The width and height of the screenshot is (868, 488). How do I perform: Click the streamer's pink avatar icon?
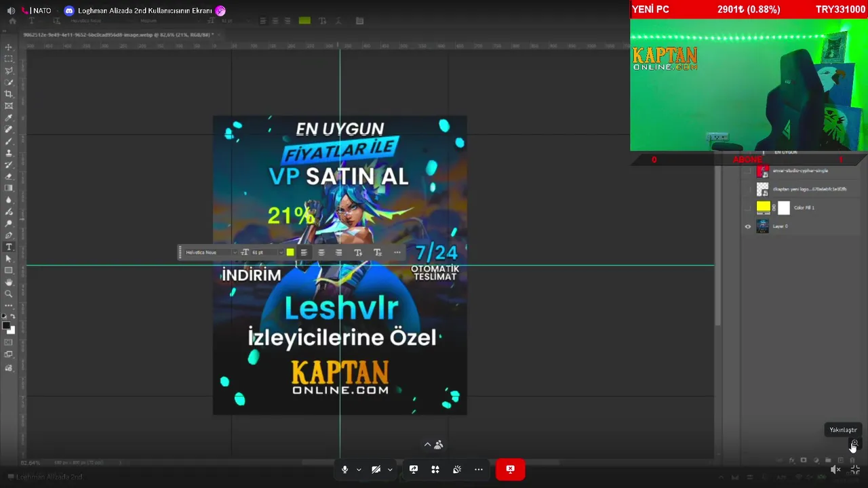tap(220, 11)
